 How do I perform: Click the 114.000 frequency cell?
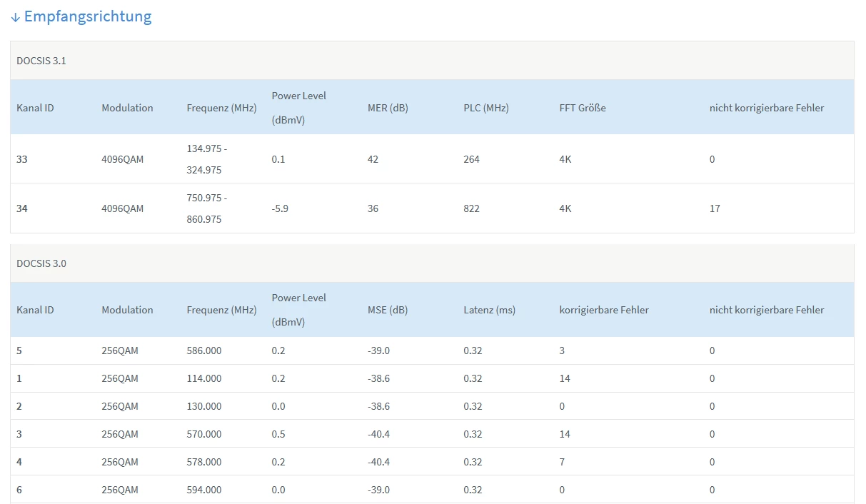point(204,378)
